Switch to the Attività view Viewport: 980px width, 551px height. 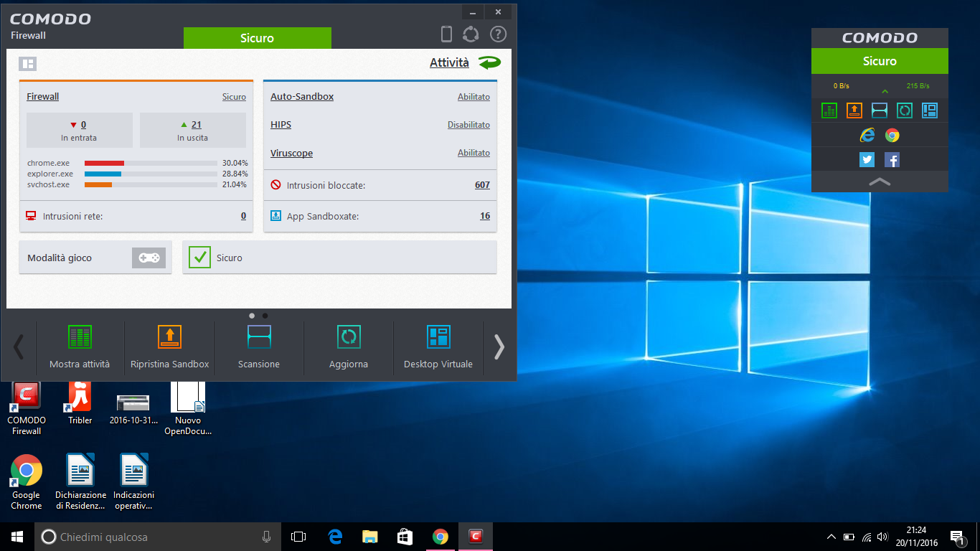coord(449,63)
